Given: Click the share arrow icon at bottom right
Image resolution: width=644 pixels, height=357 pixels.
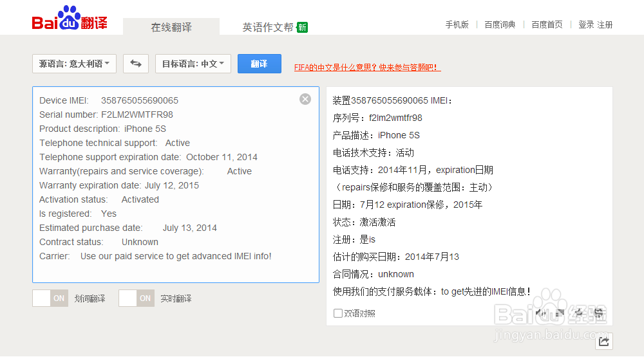Looking at the screenshot, I should (604, 342).
